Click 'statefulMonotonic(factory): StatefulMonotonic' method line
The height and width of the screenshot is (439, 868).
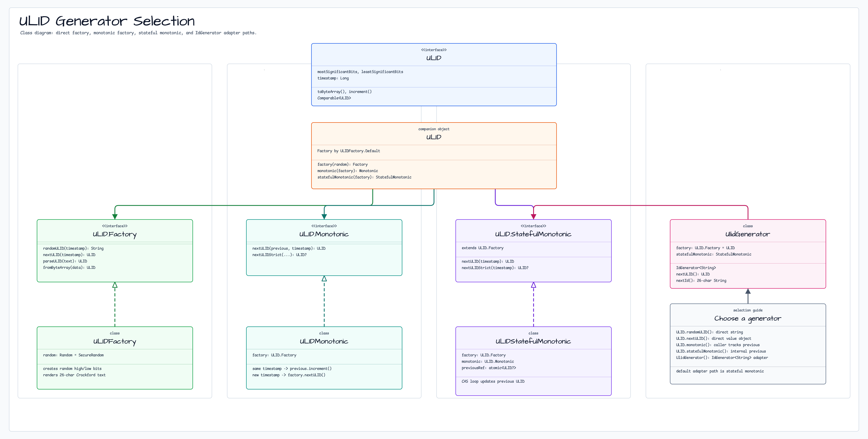(x=364, y=177)
